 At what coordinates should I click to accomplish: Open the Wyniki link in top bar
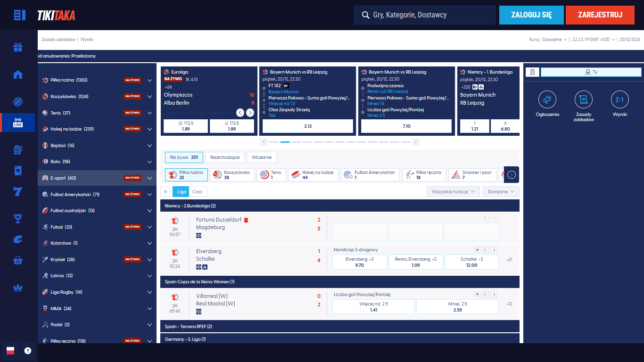tap(87, 40)
